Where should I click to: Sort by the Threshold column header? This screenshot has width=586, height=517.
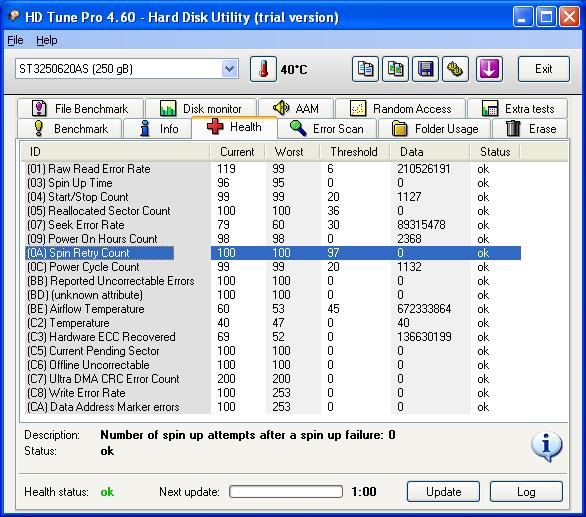pyautogui.click(x=354, y=152)
